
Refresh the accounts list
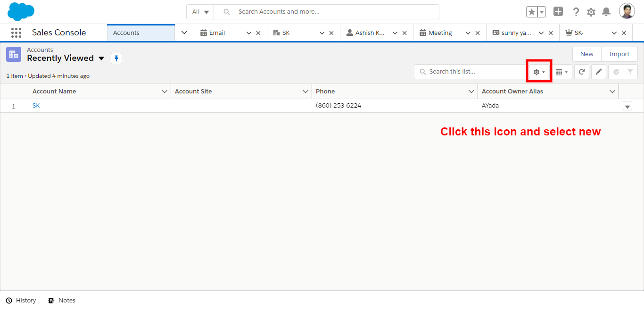coord(582,72)
